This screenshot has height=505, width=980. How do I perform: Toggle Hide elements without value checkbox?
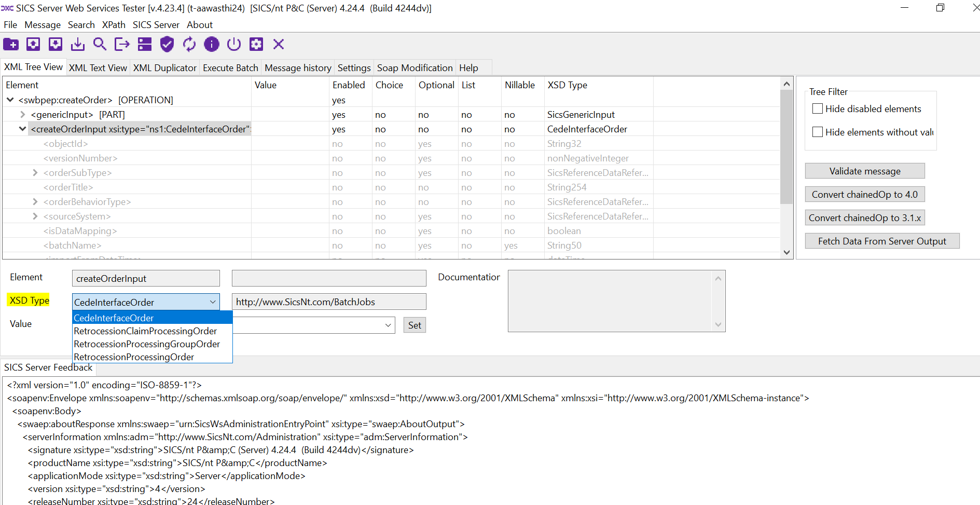[x=818, y=132]
